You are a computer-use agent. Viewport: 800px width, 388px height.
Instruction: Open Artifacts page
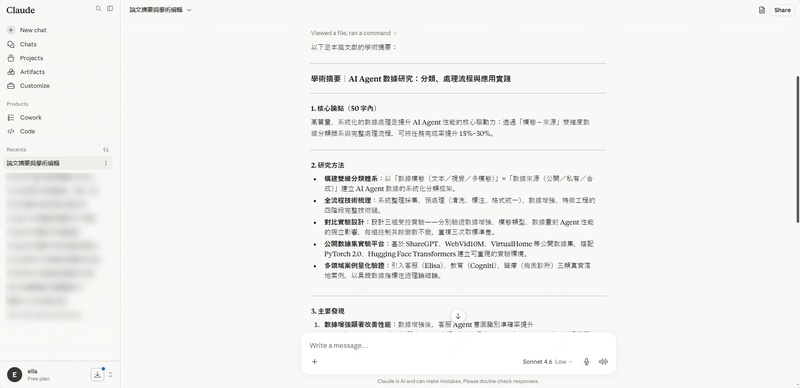tap(32, 72)
